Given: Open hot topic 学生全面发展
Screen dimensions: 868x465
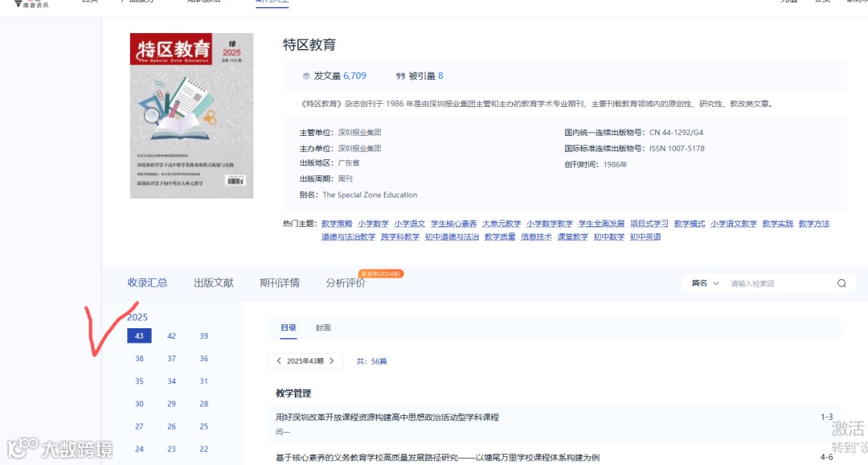Looking at the screenshot, I should pyautogui.click(x=602, y=224).
